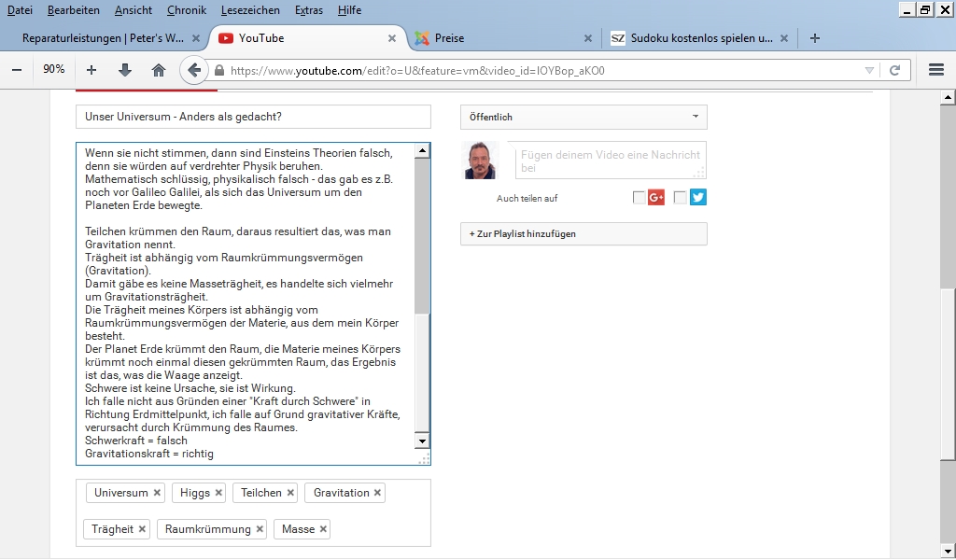This screenshot has width=956, height=560.
Task: Click the video title input field
Action: click(253, 117)
